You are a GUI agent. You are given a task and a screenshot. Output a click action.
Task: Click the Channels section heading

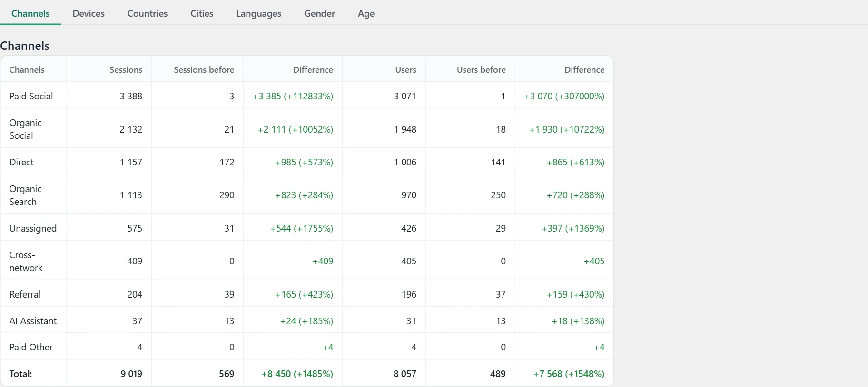tap(25, 46)
